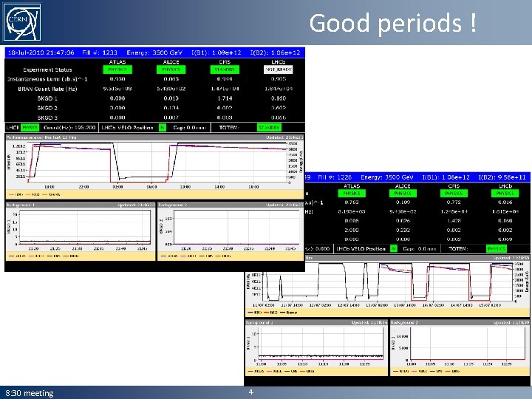Screen dimensions: 532x399
Task: Click "Energy: 3500 GeV" in the Fill 1226 header
Action: pos(387,177)
